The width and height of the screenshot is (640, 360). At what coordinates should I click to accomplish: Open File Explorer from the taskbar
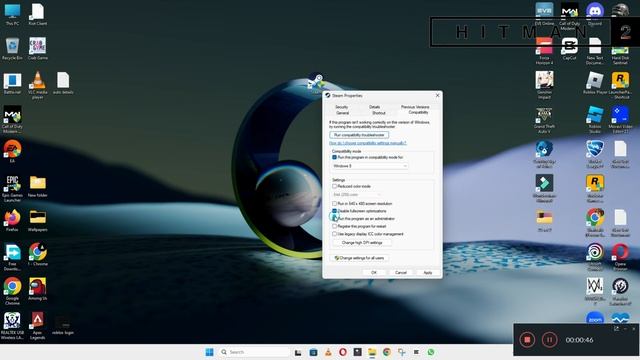372,352
